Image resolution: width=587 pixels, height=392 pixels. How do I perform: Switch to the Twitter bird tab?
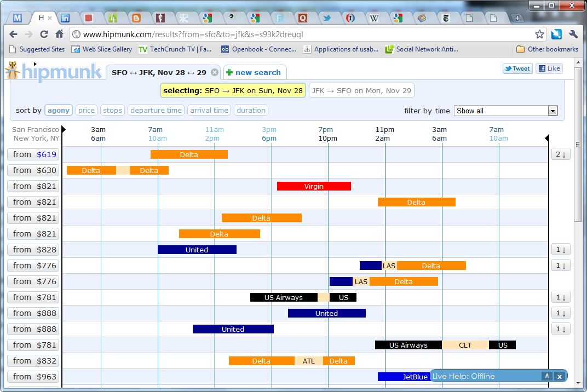326,18
